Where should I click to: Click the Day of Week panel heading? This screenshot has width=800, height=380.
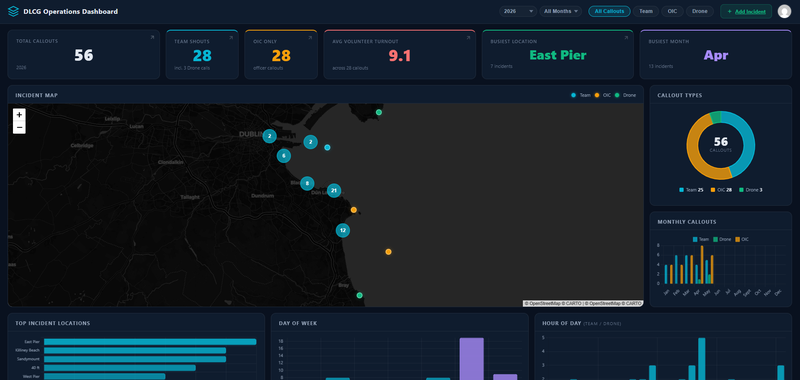(x=297, y=323)
